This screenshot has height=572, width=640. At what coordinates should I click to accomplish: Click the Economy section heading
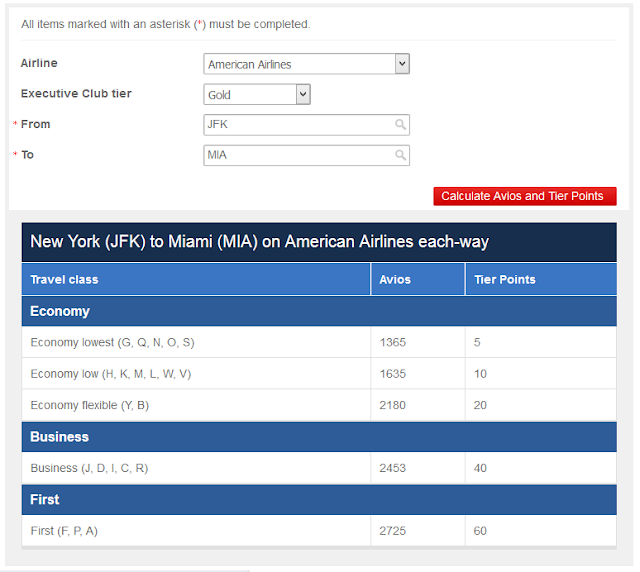(319, 311)
